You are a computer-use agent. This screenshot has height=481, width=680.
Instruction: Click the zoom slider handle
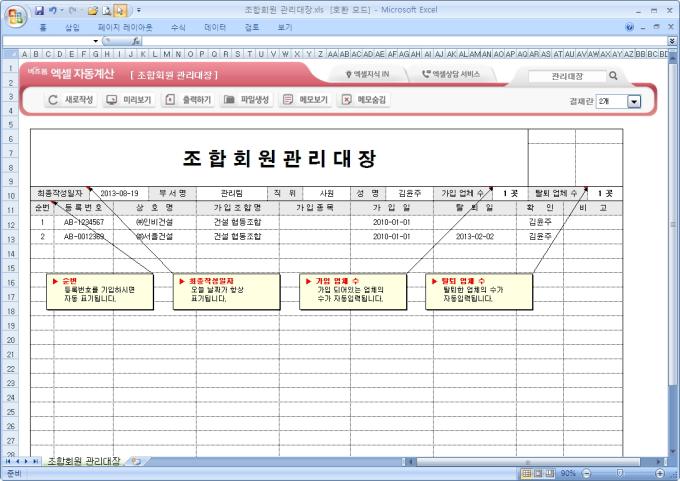click(620, 473)
